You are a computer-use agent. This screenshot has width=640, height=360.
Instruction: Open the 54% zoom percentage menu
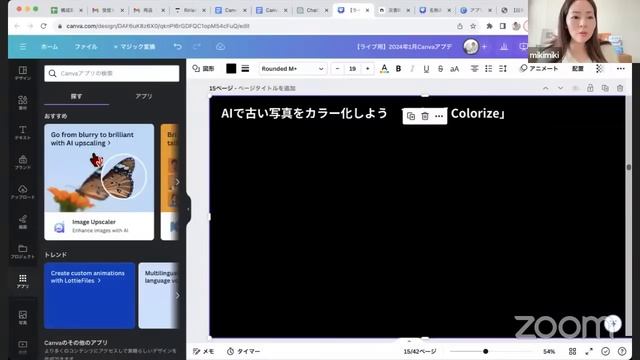click(x=549, y=351)
